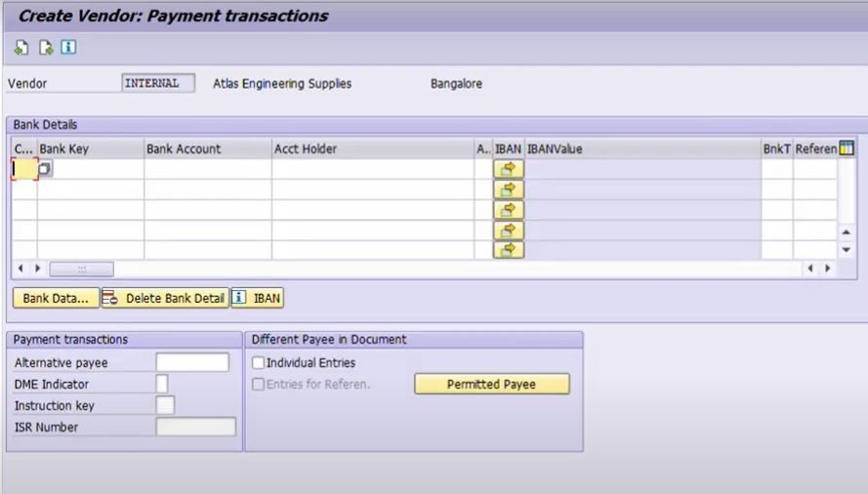The width and height of the screenshot is (868, 494).
Task: Click Atlas Engineering Supplies vendor name
Action: (x=282, y=84)
